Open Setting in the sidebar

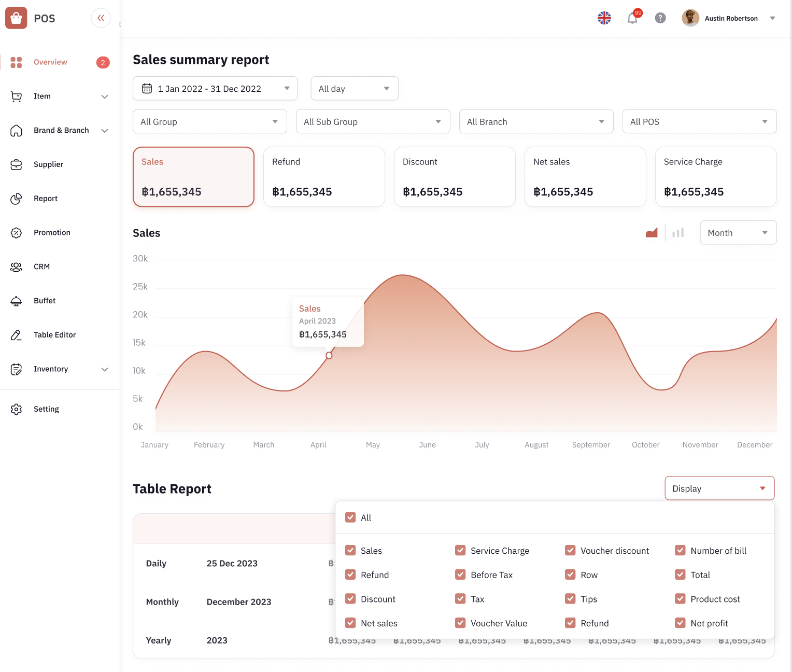pyautogui.click(x=46, y=409)
